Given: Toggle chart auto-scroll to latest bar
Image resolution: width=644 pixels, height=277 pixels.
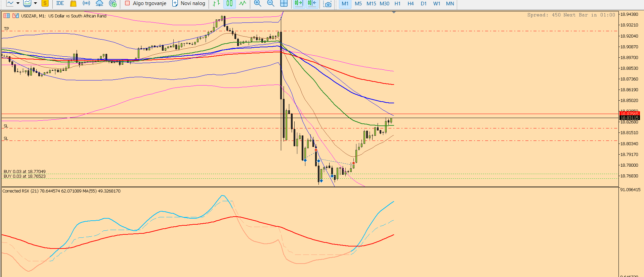Looking at the screenshot, I should [299, 3].
